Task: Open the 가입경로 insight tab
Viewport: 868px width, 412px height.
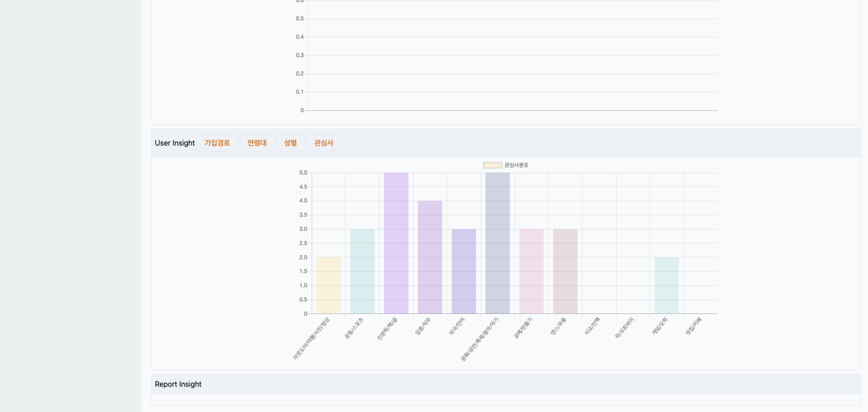Action: [217, 143]
